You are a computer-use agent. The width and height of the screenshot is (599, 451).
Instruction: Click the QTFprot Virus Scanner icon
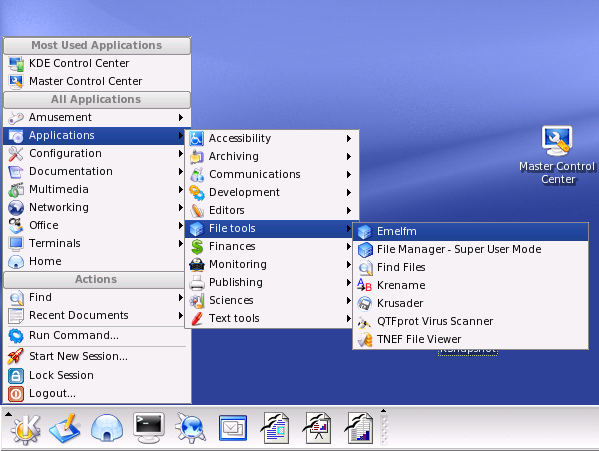(364, 322)
